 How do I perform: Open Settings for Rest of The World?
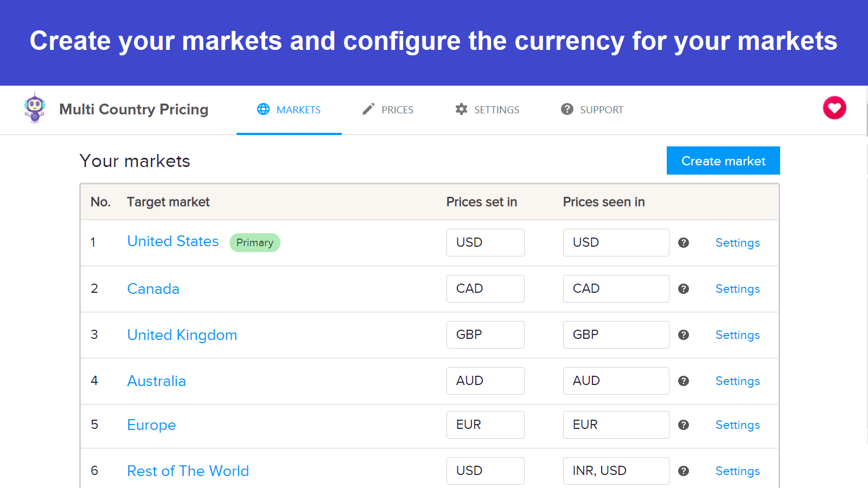737,471
